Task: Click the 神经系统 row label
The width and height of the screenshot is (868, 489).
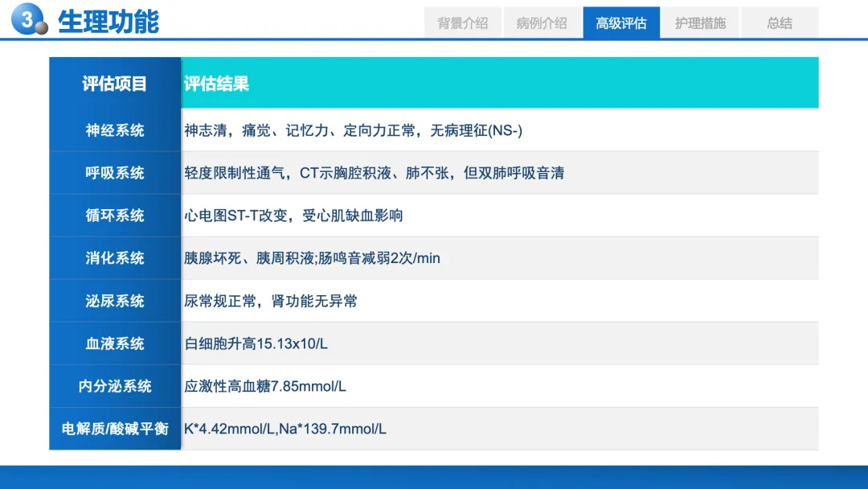Action: [115, 130]
